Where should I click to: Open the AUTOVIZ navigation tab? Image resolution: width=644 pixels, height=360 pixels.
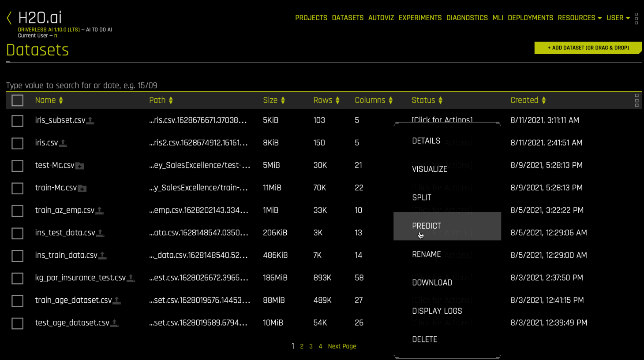pyautogui.click(x=381, y=18)
